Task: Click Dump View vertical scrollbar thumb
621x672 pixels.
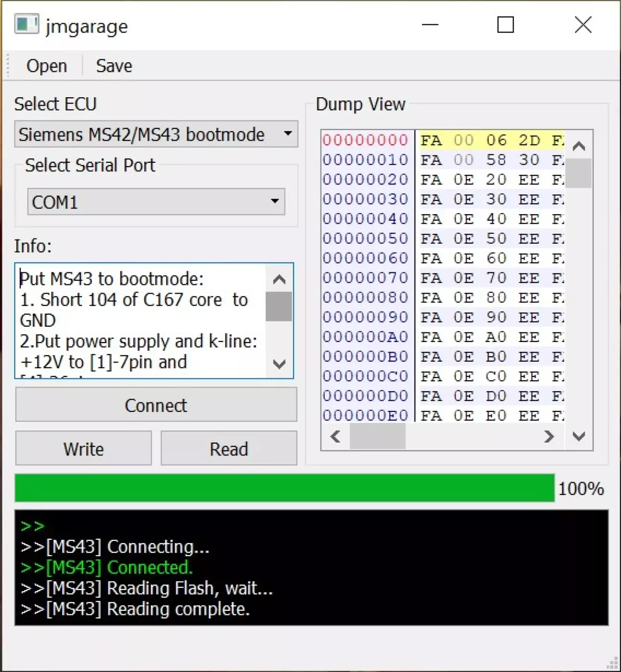Action: pyautogui.click(x=579, y=173)
